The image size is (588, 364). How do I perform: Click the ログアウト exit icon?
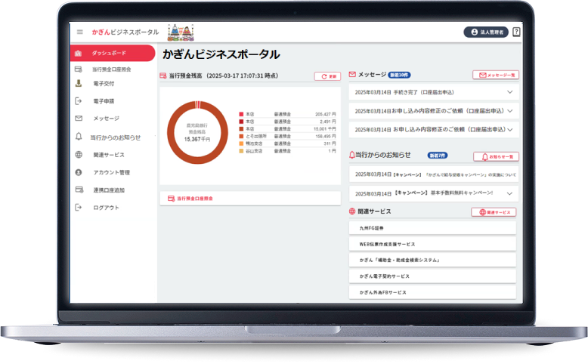pos(78,207)
